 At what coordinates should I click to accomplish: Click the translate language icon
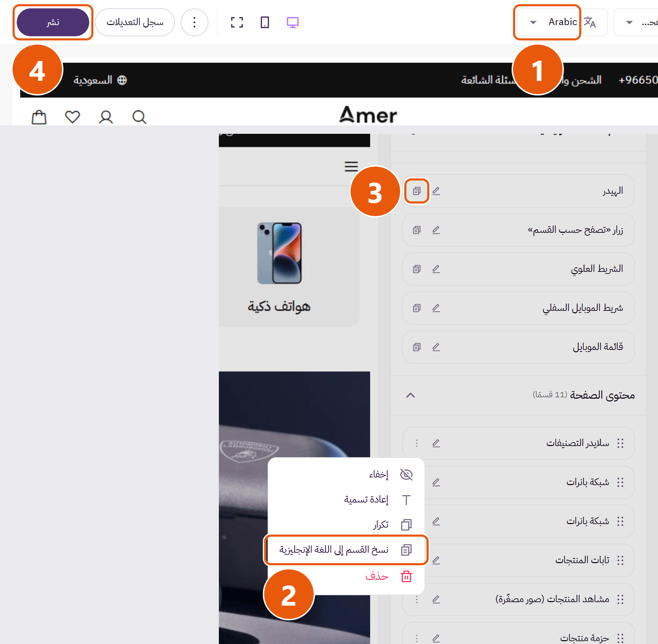[x=590, y=22]
